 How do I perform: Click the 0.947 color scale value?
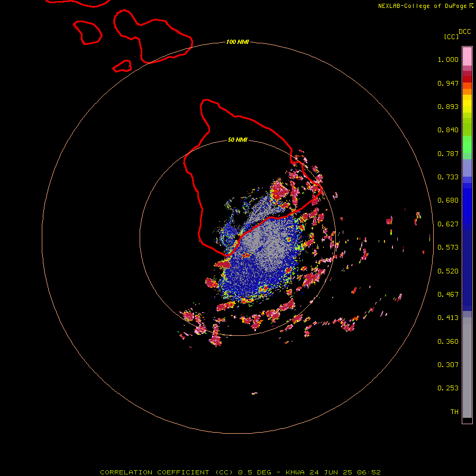click(448, 83)
